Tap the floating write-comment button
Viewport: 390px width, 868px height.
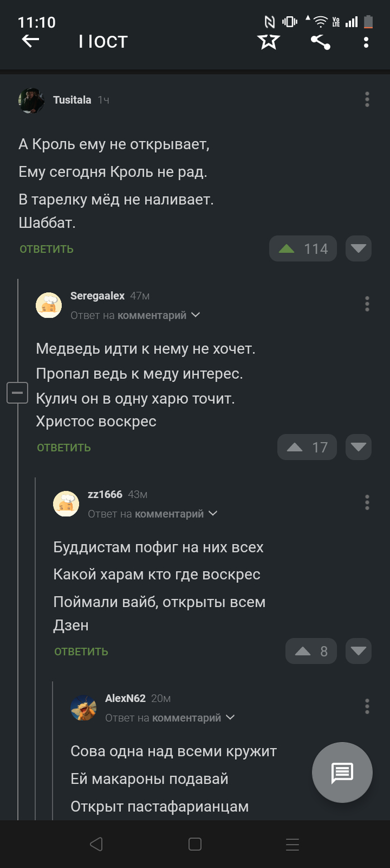click(342, 772)
